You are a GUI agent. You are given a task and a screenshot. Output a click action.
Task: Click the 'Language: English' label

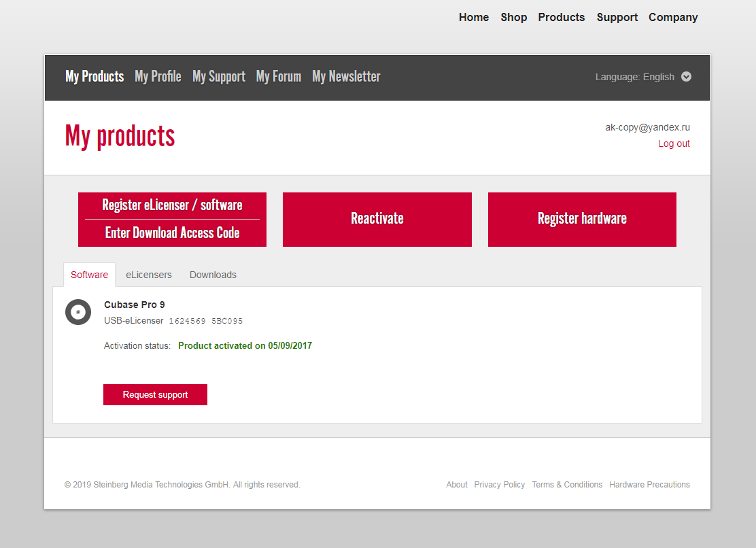coord(634,77)
